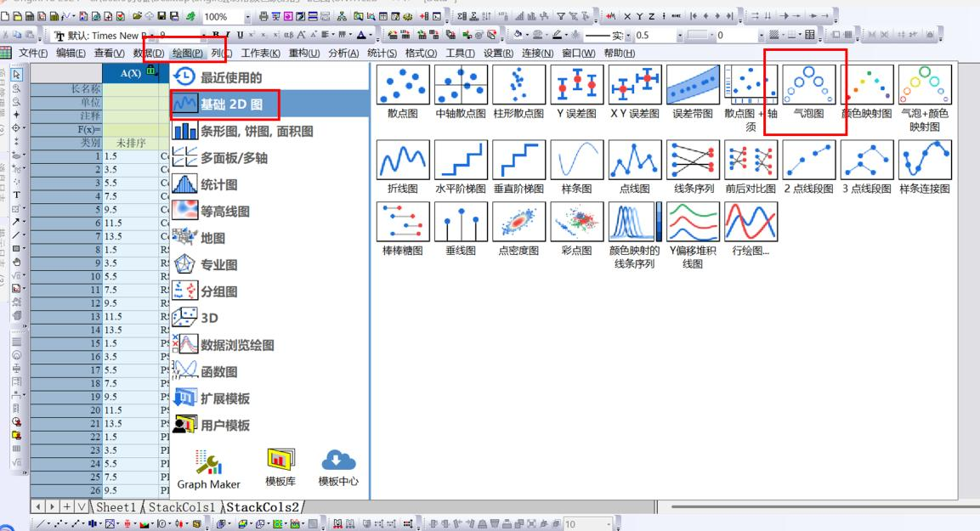Screen dimensions: 980x531
Task: Pick the Y偏移堆积线图 plot
Action: click(693, 222)
